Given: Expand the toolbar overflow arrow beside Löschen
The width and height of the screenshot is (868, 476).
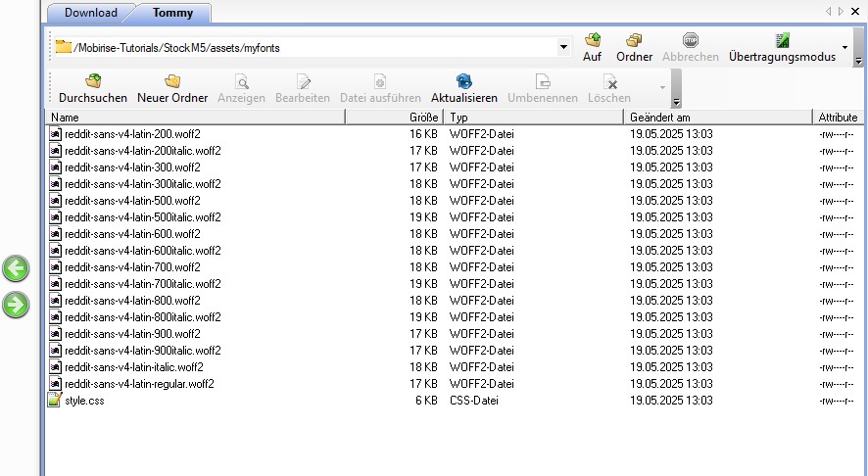Looking at the screenshot, I should pos(663,88).
